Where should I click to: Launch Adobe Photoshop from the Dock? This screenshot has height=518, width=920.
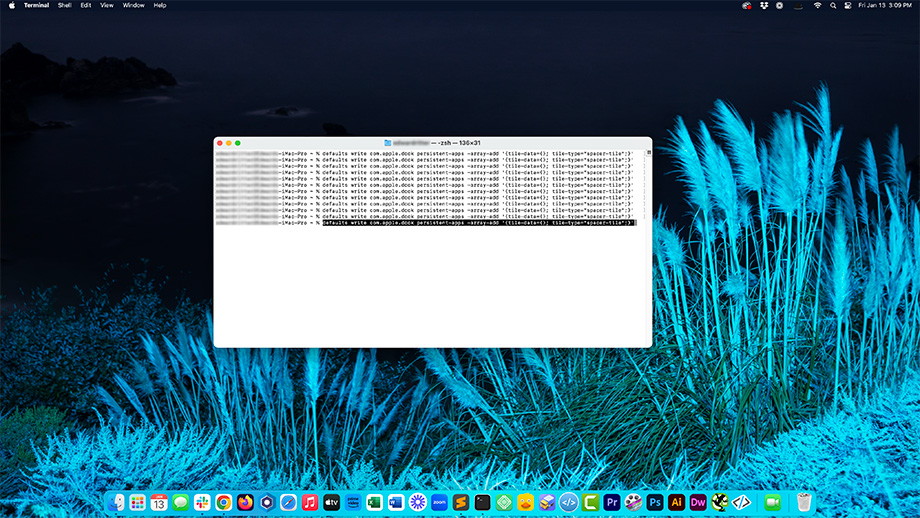pyautogui.click(x=655, y=502)
